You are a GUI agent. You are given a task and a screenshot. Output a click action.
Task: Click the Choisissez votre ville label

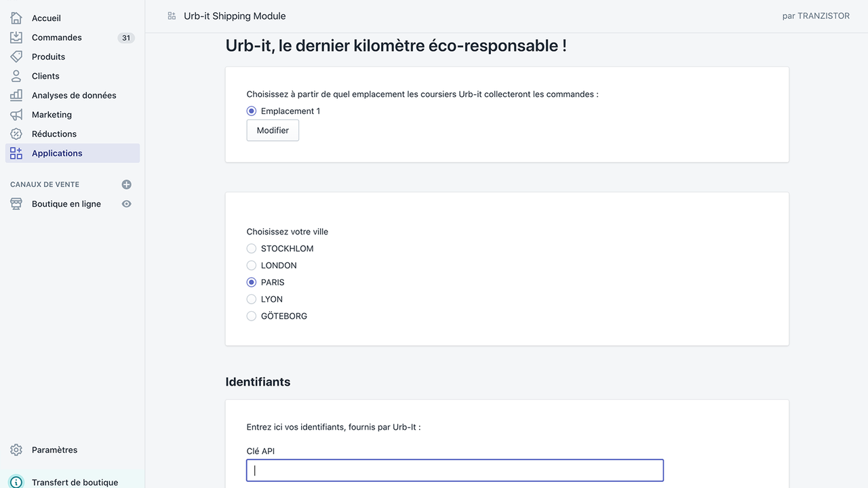click(288, 232)
